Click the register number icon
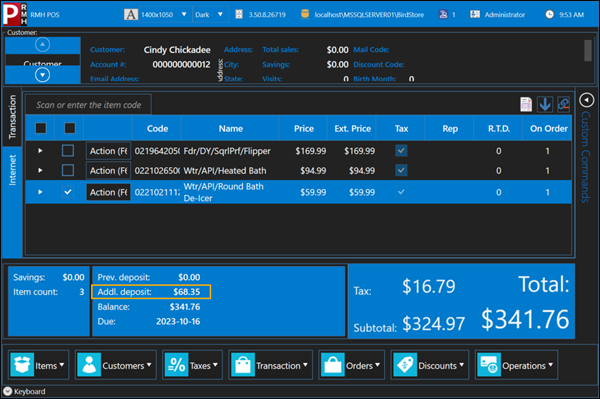The width and height of the screenshot is (600, 399). click(x=443, y=15)
